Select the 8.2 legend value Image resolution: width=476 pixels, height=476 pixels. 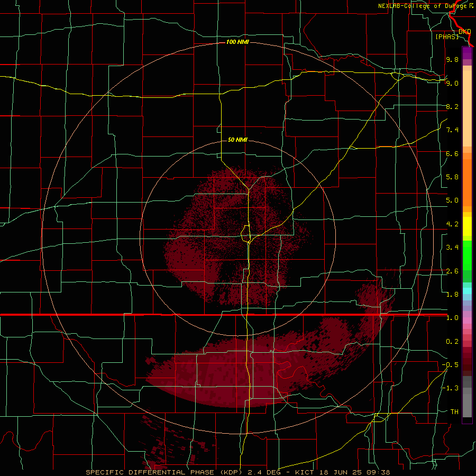click(452, 106)
